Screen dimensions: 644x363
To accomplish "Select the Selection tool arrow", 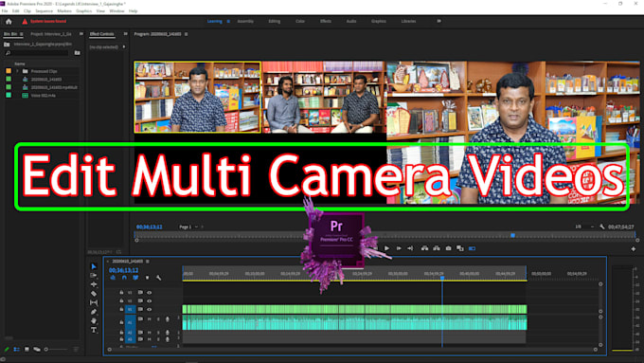I will (x=94, y=266).
